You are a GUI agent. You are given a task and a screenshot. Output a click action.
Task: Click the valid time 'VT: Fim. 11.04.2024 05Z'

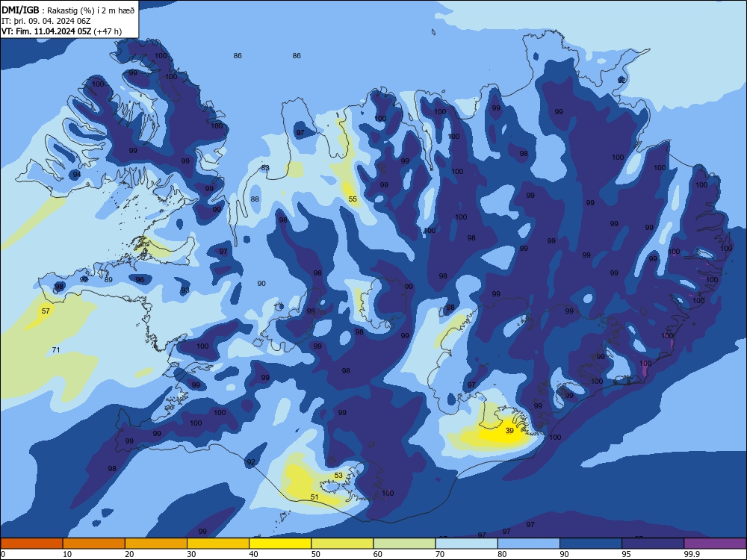pos(46,31)
